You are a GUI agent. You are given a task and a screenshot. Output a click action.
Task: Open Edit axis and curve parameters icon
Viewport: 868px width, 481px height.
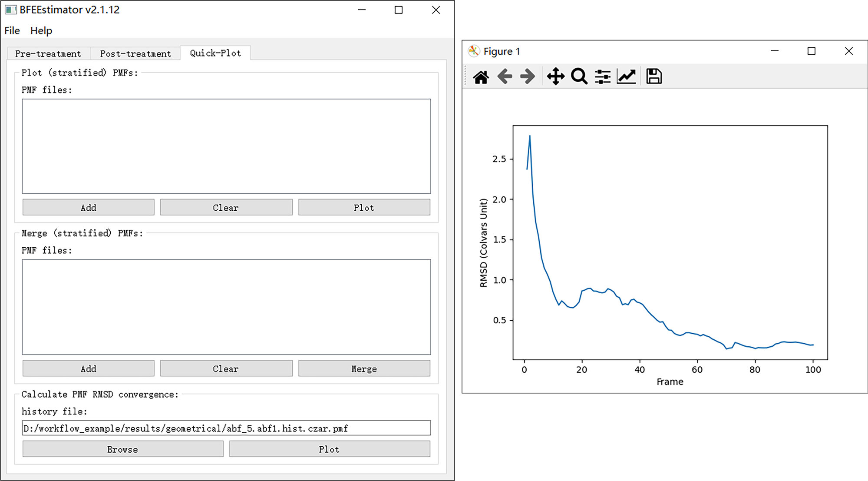click(x=626, y=76)
